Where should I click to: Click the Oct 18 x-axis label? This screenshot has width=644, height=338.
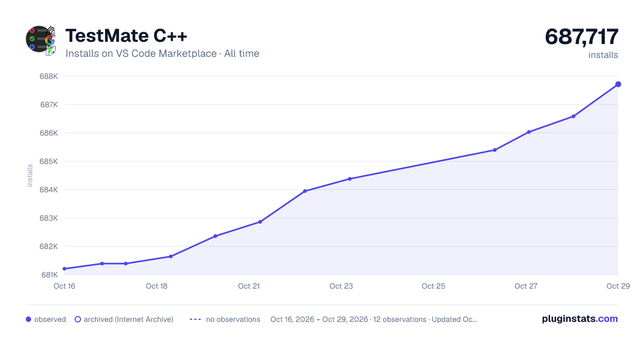coord(157,286)
